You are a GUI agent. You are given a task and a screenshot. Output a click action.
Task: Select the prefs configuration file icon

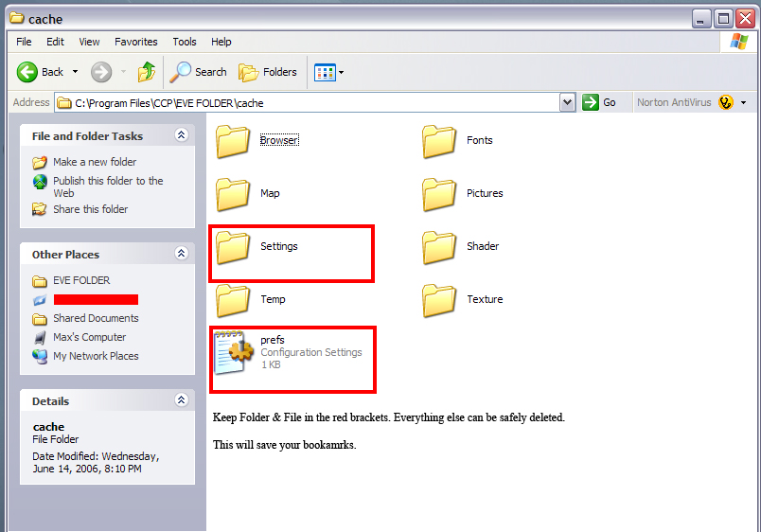pyautogui.click(x=234, y=352)
